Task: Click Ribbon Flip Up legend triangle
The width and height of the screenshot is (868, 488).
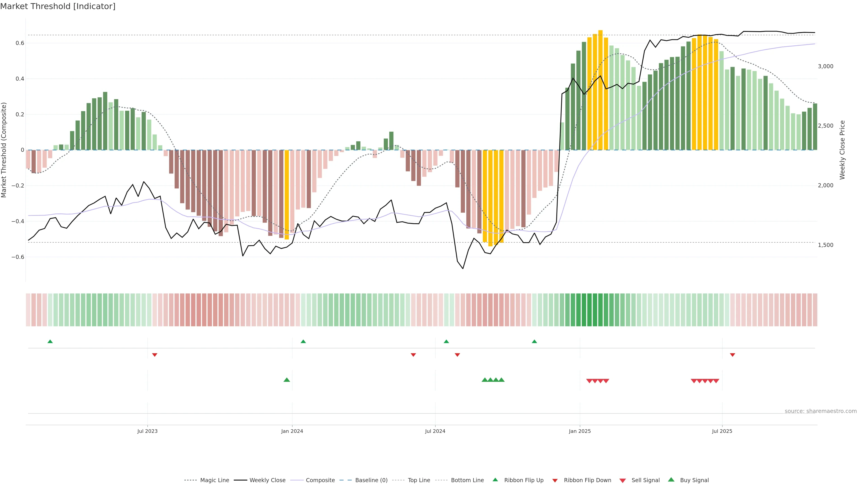Action: pos(495,480)
